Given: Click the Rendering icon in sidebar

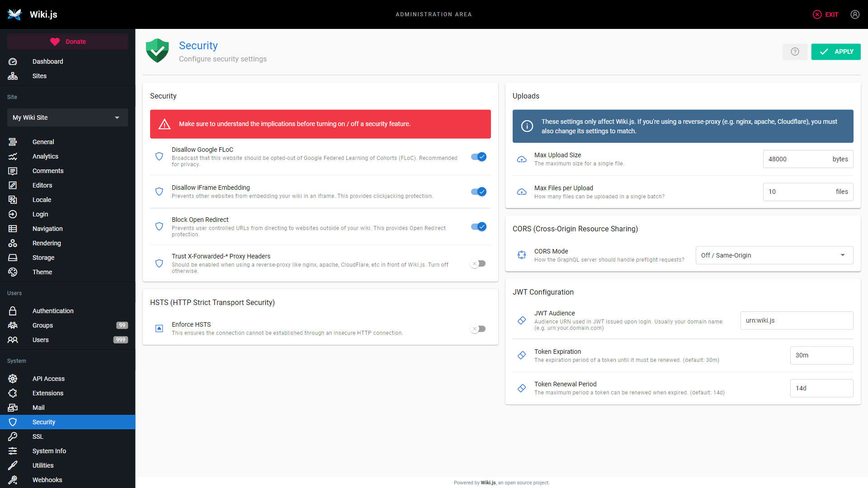Looking at the screenshot, I should (13, 243).
